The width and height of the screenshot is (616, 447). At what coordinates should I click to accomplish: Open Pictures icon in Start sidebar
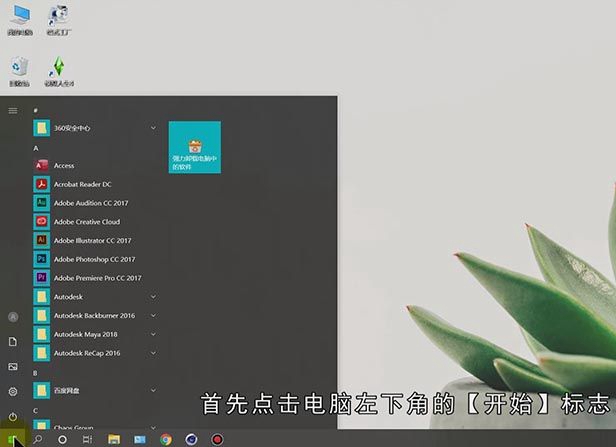pos(13,367)
